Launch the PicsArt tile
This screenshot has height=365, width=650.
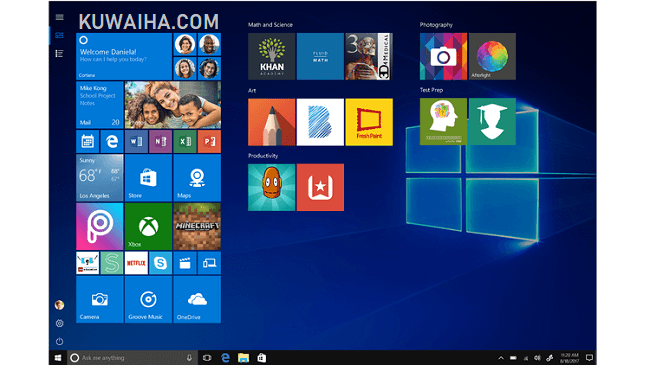coord(99,226)
